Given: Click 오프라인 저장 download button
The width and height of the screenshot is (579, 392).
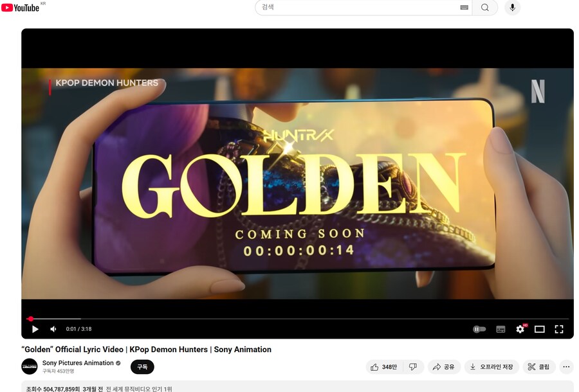Looking at the screenshot, I should [x=492, y=367].
